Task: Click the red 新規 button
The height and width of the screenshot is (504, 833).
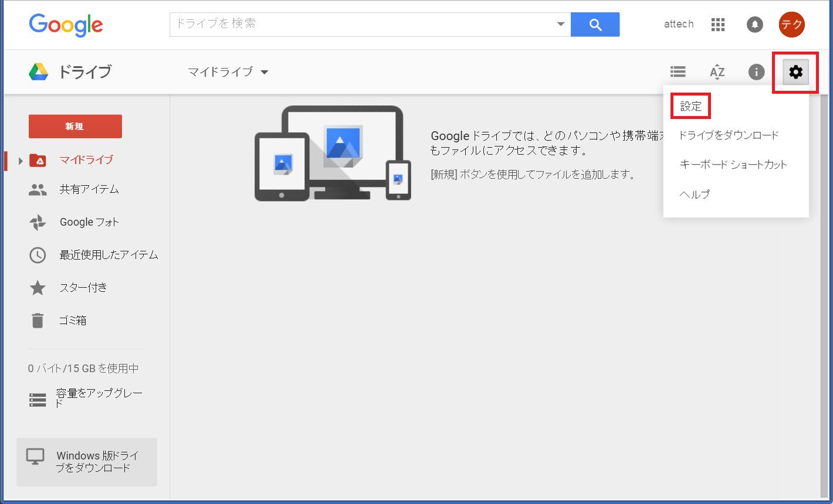Action: (75, 126)
